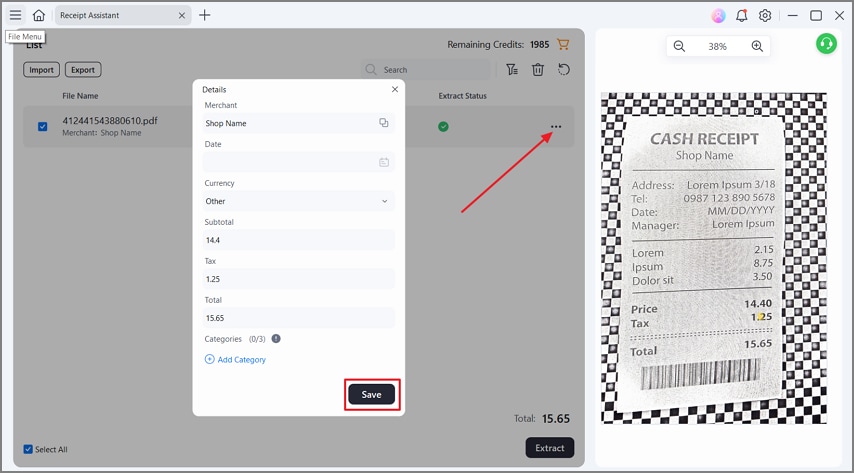Screen dimensions: 854x473
Task: Click the 'Merchant: Shop Name' row subtitle
Action: pos(102,133)
